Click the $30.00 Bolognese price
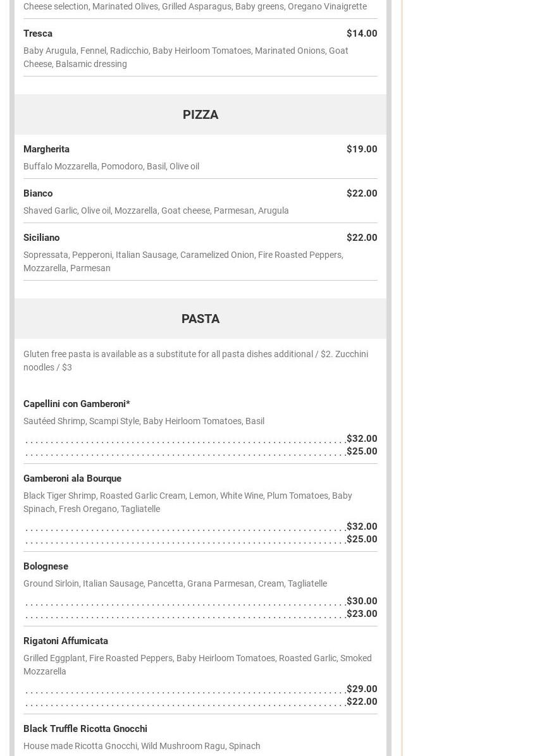Image resolution: width=537 pixels, height=756 pixels. coord(361,601)
